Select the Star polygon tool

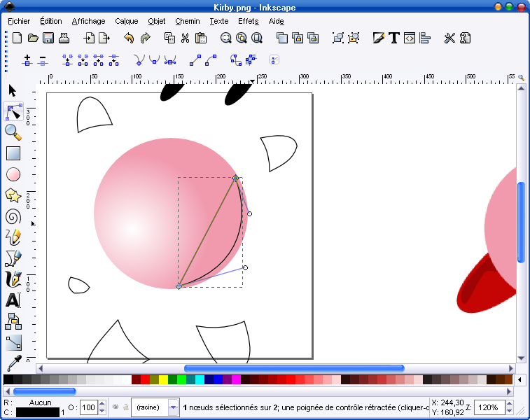13,195
